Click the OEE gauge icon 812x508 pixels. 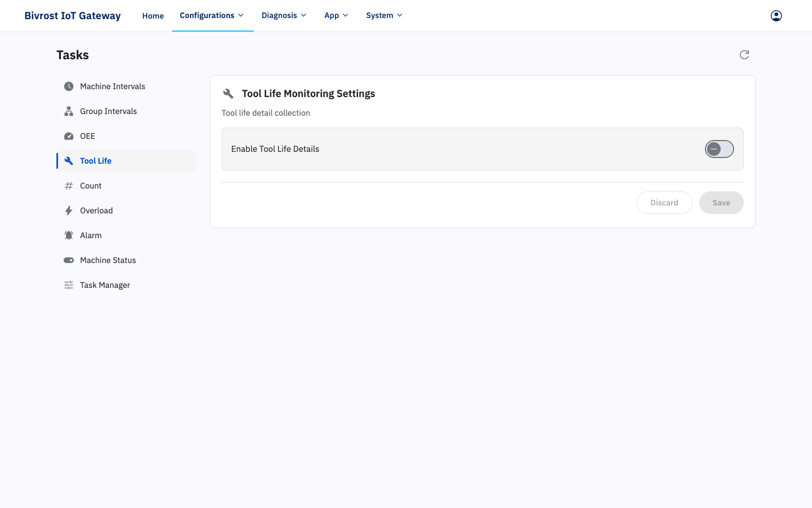click(x=69, y=136)
